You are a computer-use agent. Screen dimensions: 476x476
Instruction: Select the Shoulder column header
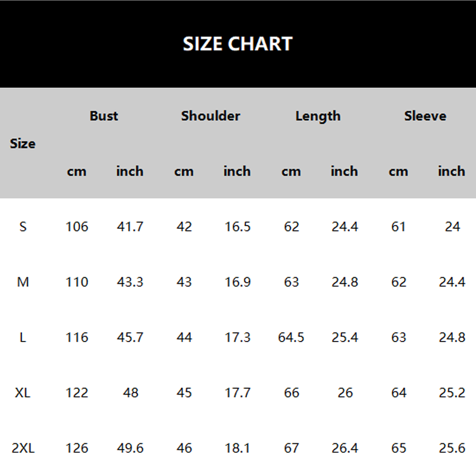tap(211, 116)
